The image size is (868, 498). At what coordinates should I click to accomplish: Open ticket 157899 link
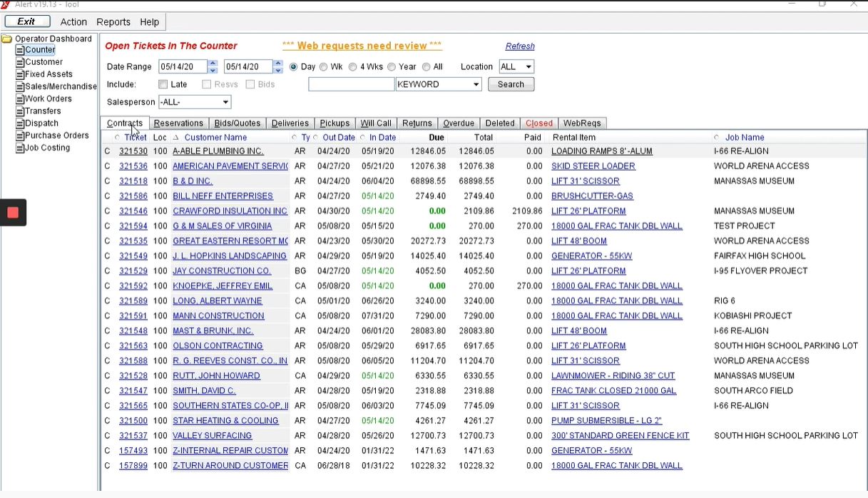click(x=133, y=466)
